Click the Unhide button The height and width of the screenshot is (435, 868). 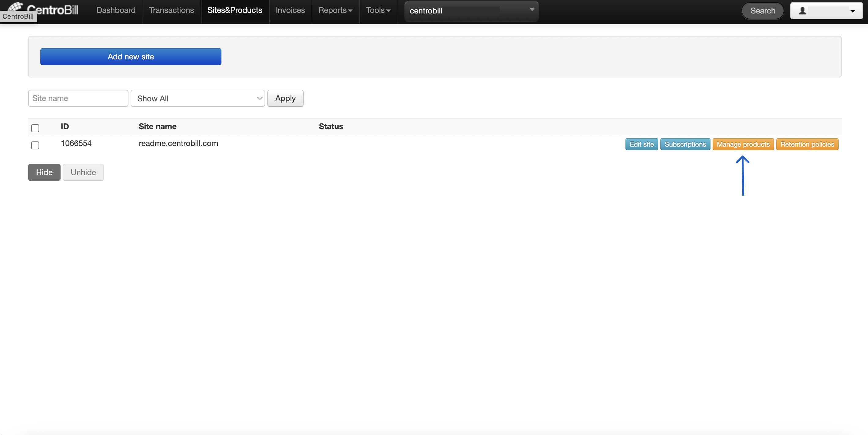click(83, 172)
